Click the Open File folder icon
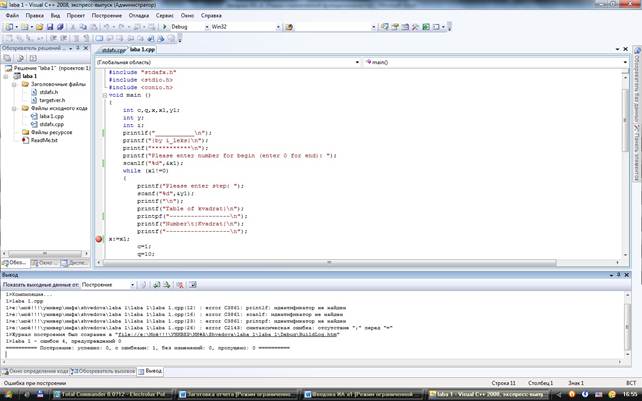 39,27
